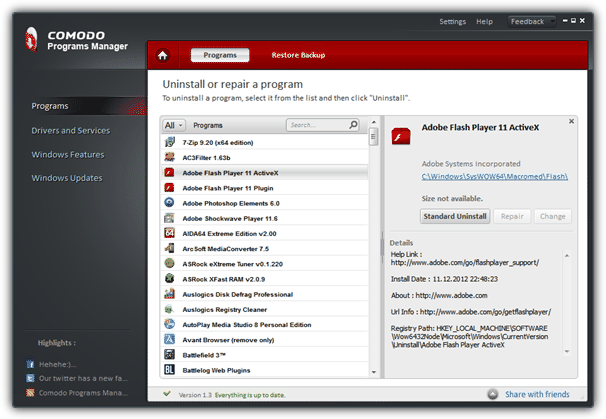
Task: Click the Adobe Flash Player 11 ActiveX list icon
Action: pyautogui.click(x=169, y=172)
